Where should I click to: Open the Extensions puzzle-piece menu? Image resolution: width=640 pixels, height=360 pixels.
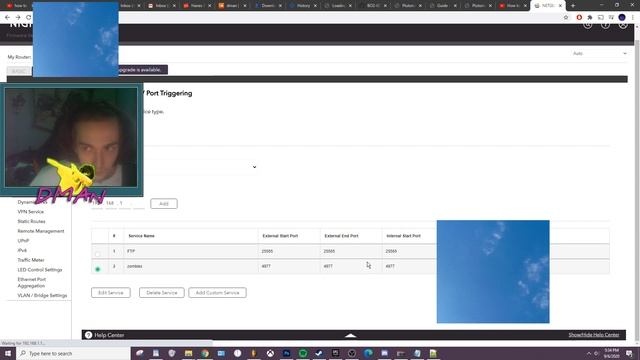click(x=590, y=18)
